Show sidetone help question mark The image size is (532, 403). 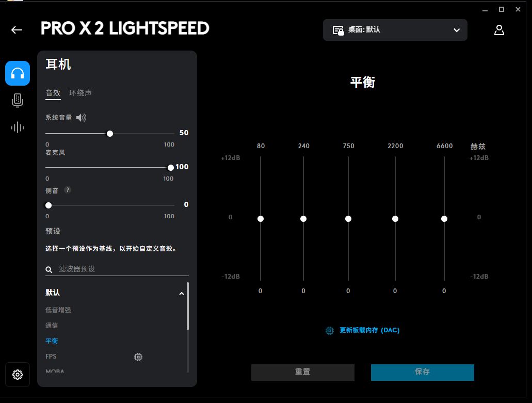[x=68, y=190]
